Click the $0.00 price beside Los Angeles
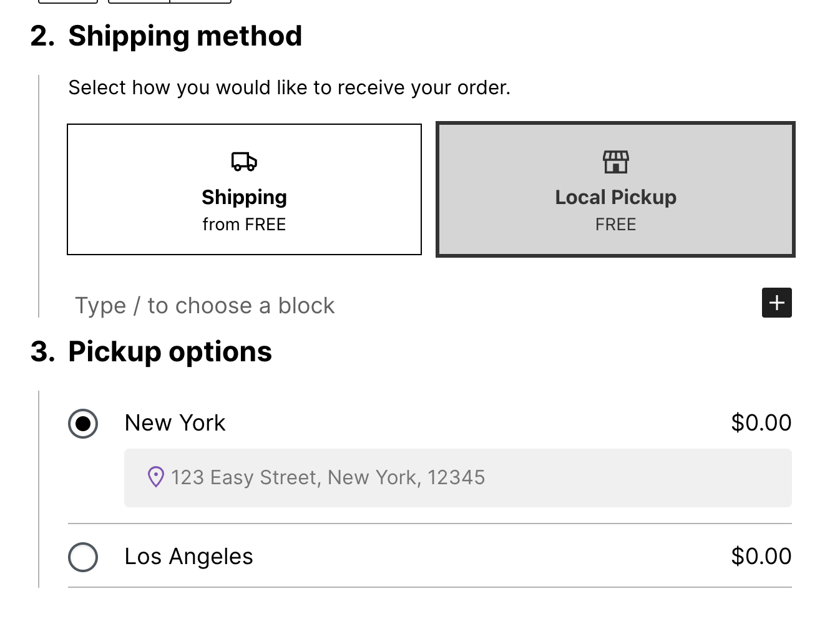Screen dimensions: 840x619 pyautogui.click(x=761, y=556)
